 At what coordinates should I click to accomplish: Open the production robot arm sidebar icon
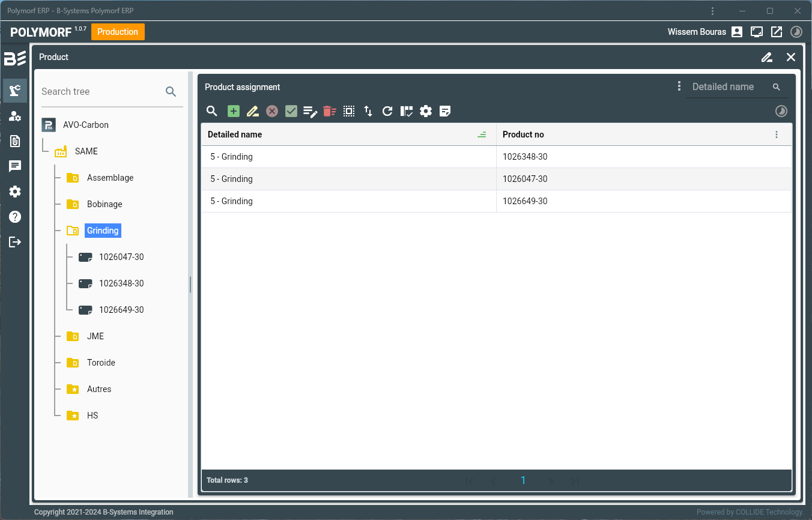pos(15,91)
